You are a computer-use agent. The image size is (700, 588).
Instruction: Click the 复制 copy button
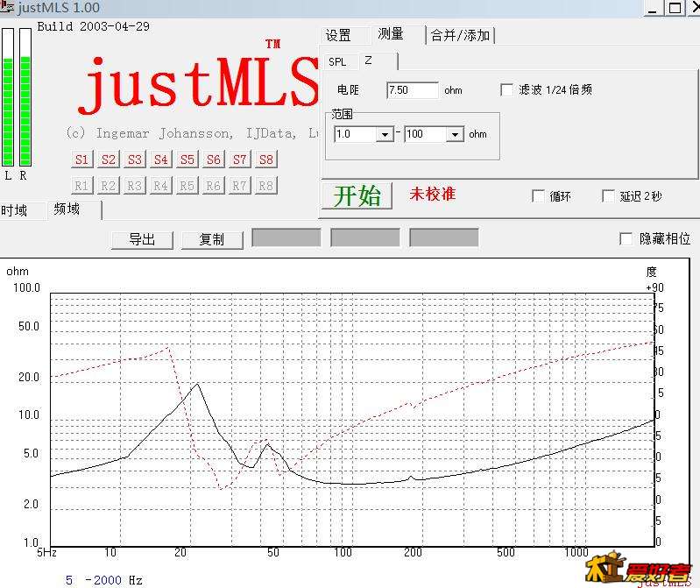pos(212,240)
